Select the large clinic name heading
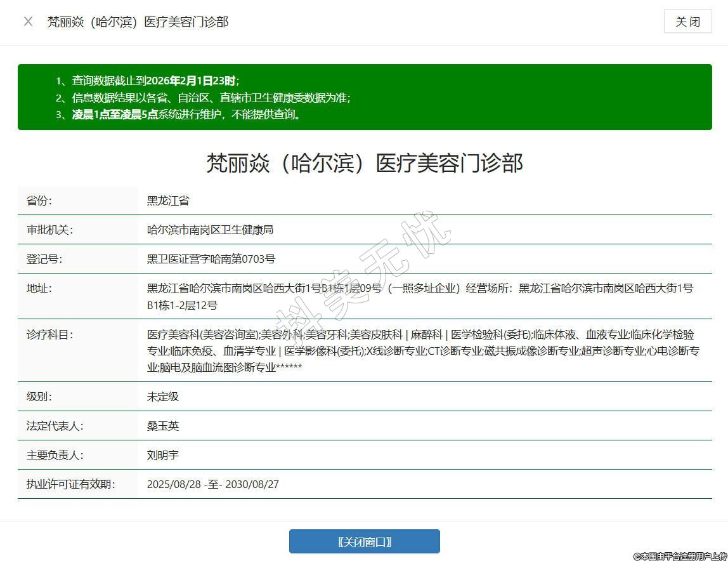The image size is (728, 561). tap(364, 163)
